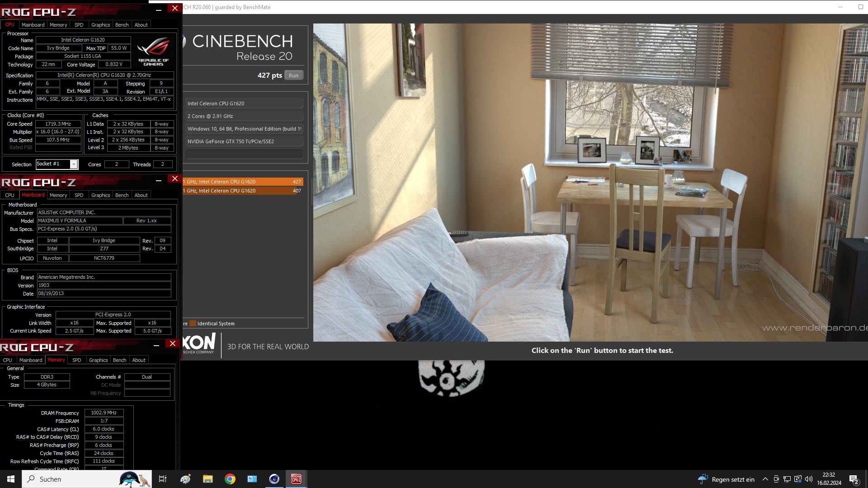Close the top ROG CPU-Z window
This screenshot has width=868, height=488.
[175, 8]
